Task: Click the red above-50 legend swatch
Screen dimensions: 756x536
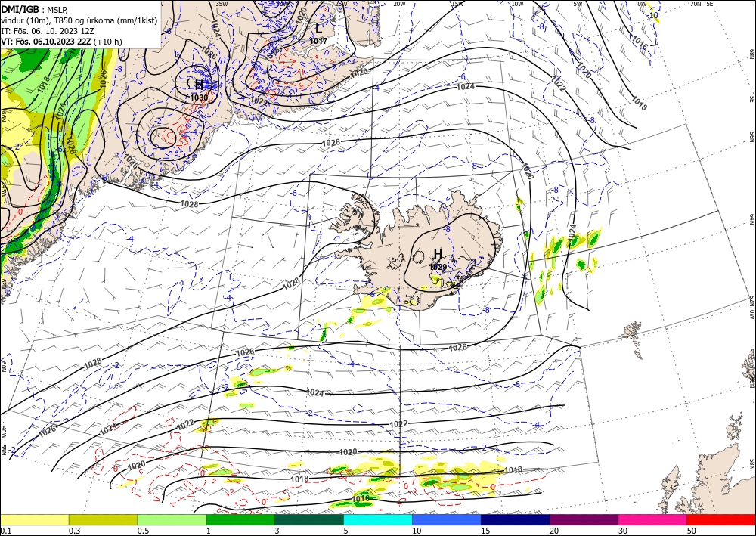Action: click(x=721, y=519)
